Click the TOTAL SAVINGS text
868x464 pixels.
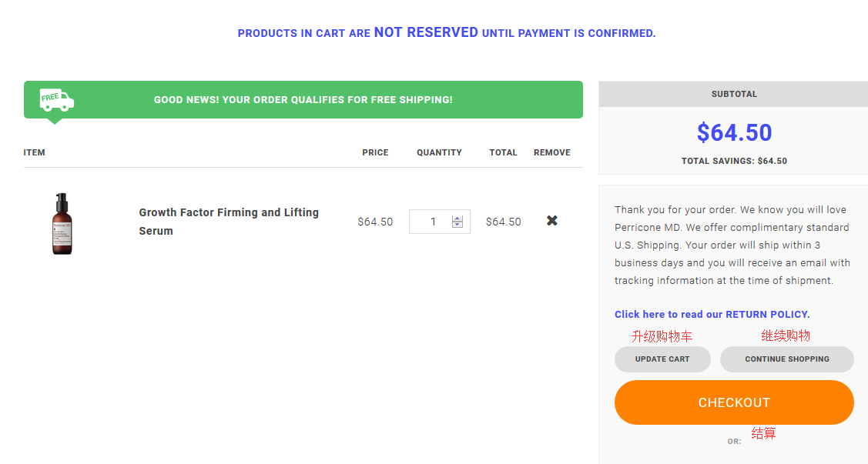734,162
